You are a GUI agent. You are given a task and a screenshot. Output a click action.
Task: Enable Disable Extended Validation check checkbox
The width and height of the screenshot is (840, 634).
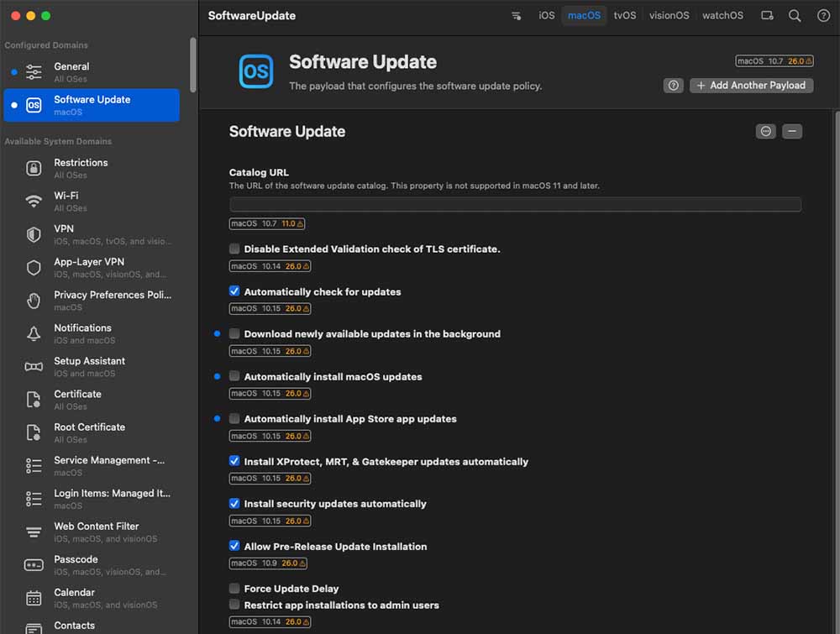[x=234, y=249]
